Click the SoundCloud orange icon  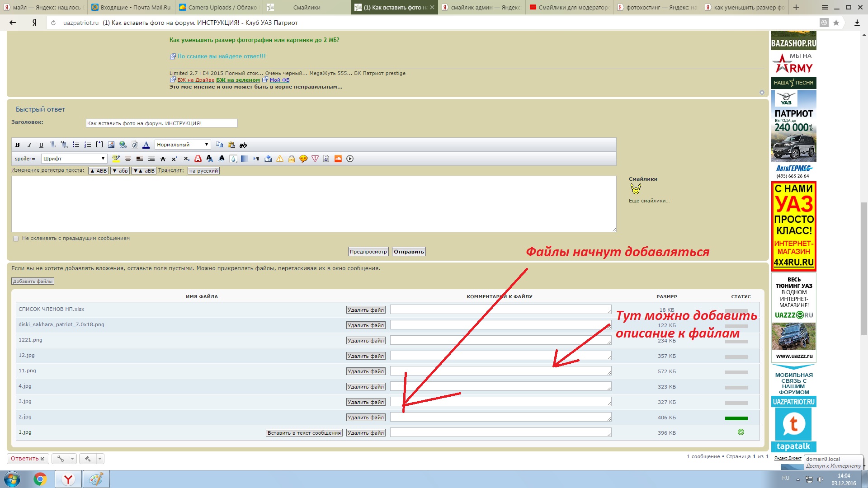(338, 159)
